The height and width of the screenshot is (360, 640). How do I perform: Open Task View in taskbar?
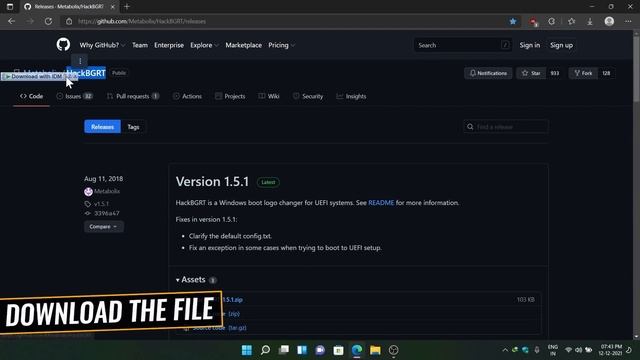284,350
